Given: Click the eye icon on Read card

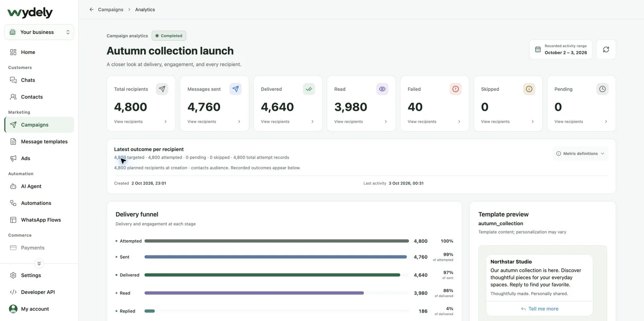Looking at the screenshot, I should tap(382, 89).
